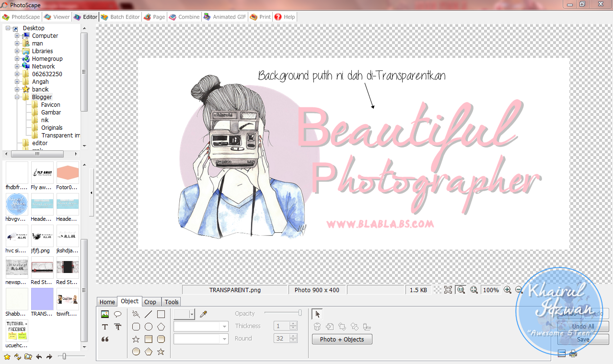This screenshot has height=364, width=613.
Task: Open the Print tab
Action: point(261,17)
